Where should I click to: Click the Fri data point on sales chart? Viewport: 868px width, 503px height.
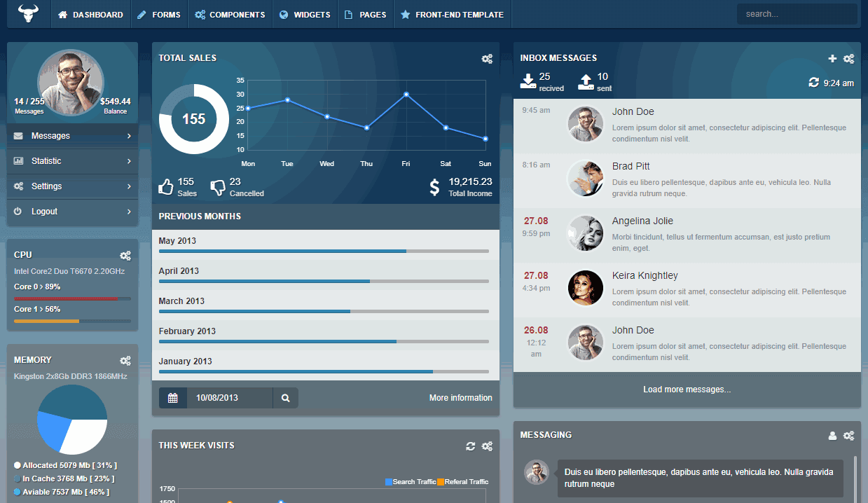point(406,94)
